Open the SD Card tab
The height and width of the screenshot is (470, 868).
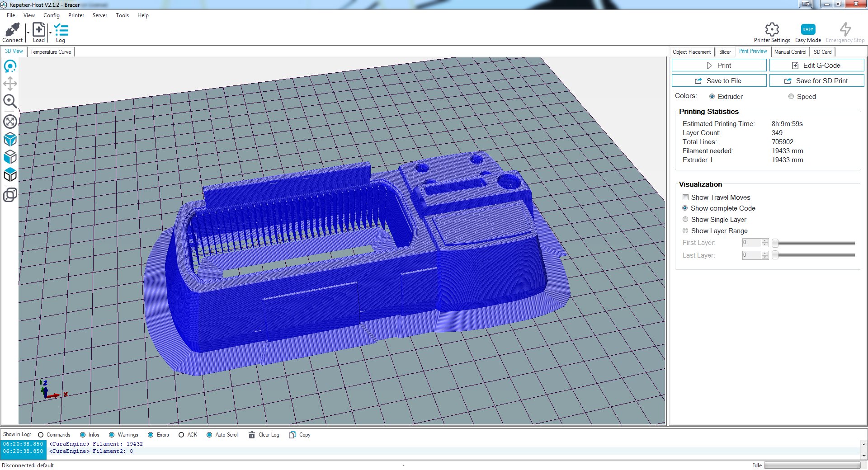coord(823,52)
